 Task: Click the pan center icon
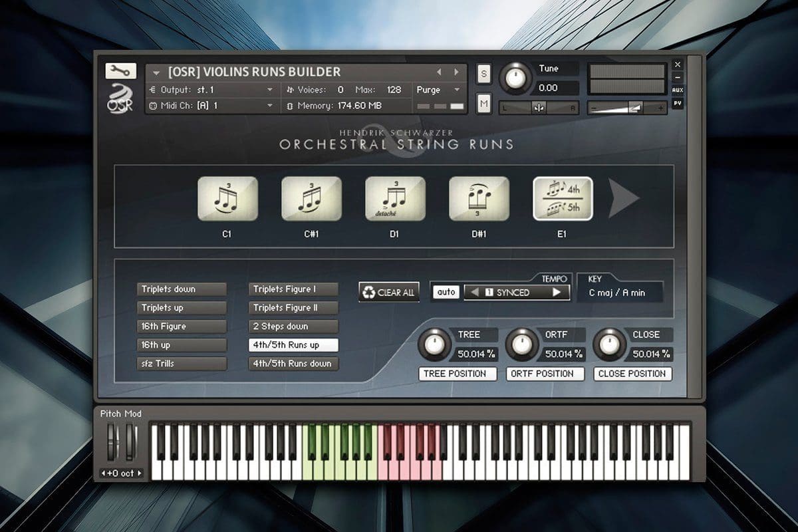click(x=539, y=108)
